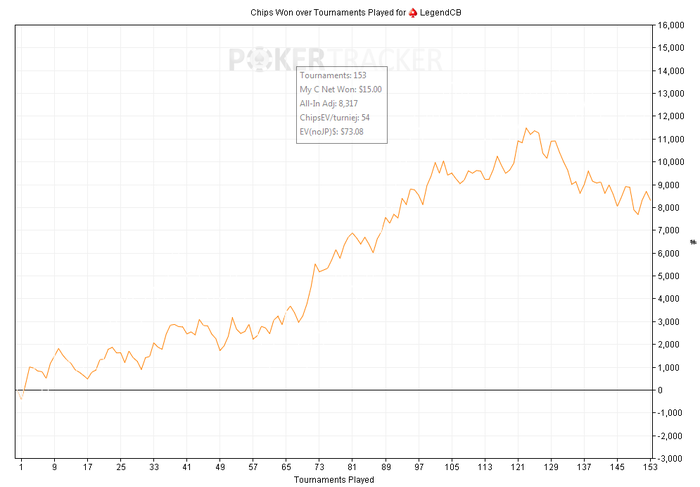The height and width of the screenshot is (487, 700).
Task: Click x-axis tick label 17
Action: point(88,467)
